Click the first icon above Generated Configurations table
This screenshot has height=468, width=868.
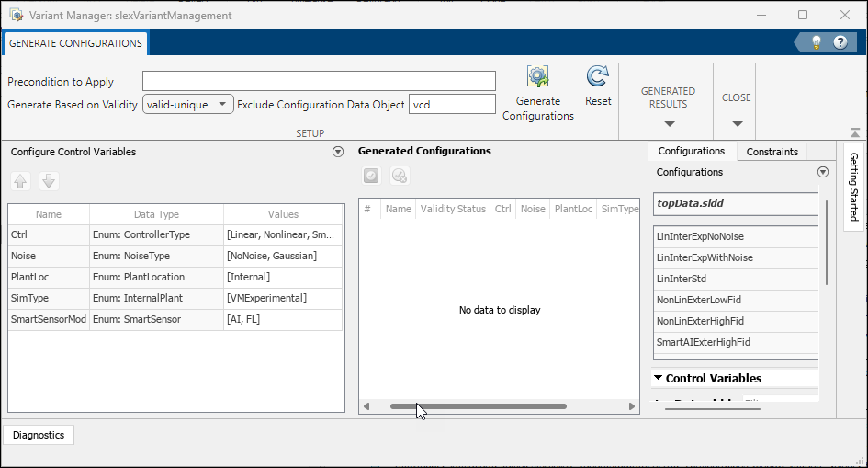371,176
